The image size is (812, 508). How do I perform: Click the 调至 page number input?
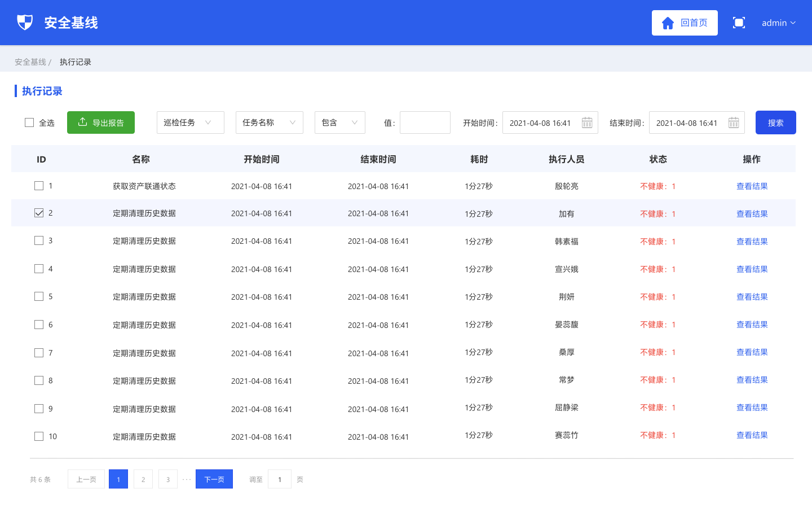[x=280, y=479]
